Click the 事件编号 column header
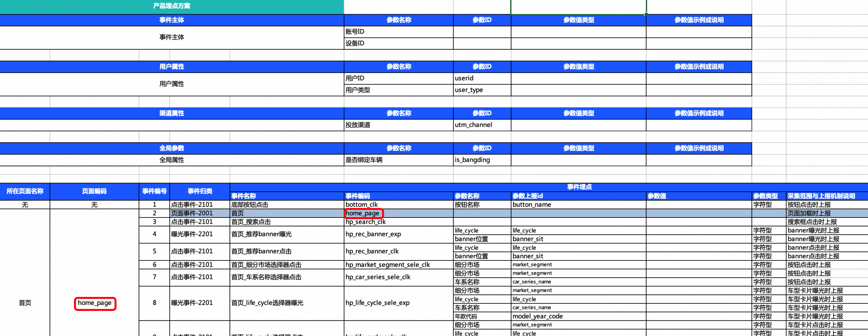Viewport: 868px width, 336px height. coord(154,191)
